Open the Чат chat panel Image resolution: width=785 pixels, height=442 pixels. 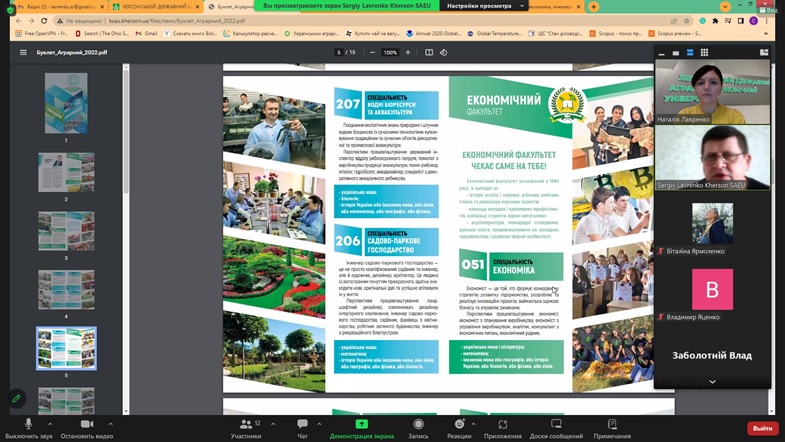point(302,428)
